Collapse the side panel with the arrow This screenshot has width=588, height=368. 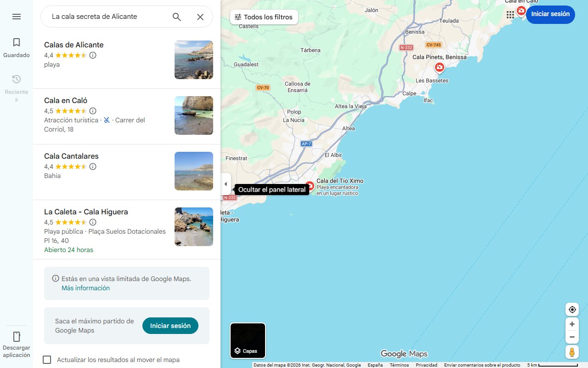pyautogui.click(x=226, y=184)
